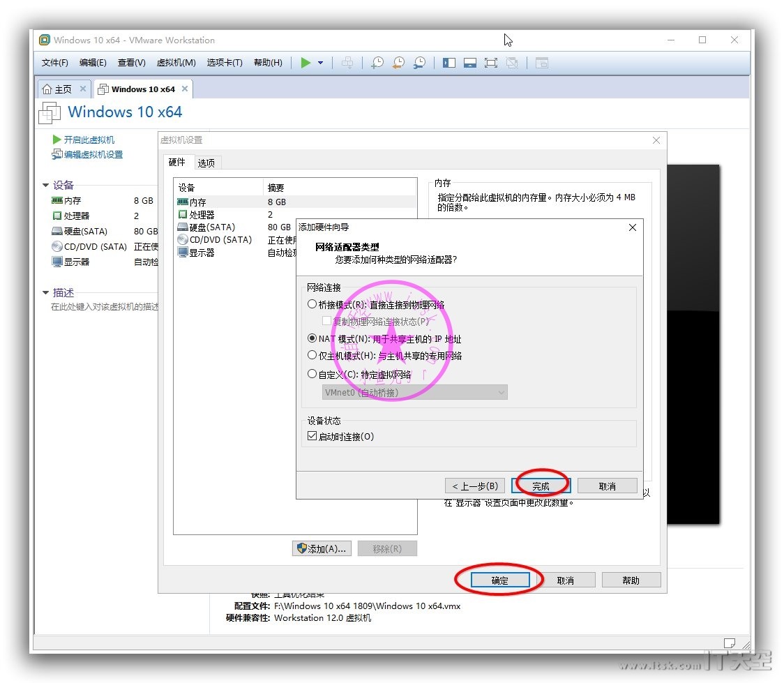Open the snapshot manager toolbar icon

click(x=419, y=63)
